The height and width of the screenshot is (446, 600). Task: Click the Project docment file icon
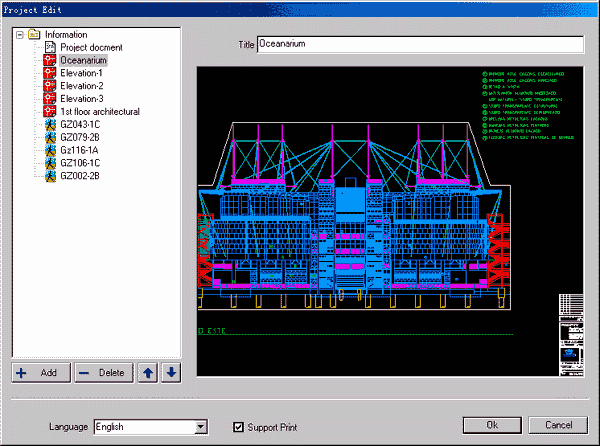point(50,47)
